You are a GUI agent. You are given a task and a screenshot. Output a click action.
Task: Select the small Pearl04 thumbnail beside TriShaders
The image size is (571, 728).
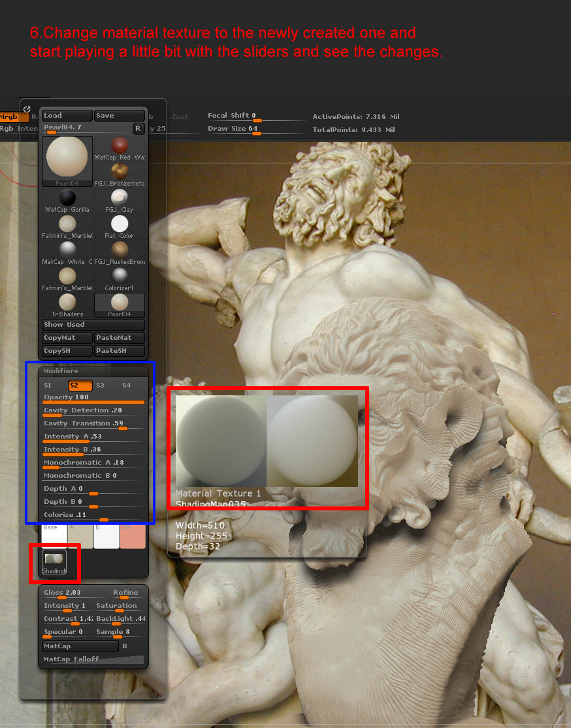pyautogui.click(x=120, y=305)
